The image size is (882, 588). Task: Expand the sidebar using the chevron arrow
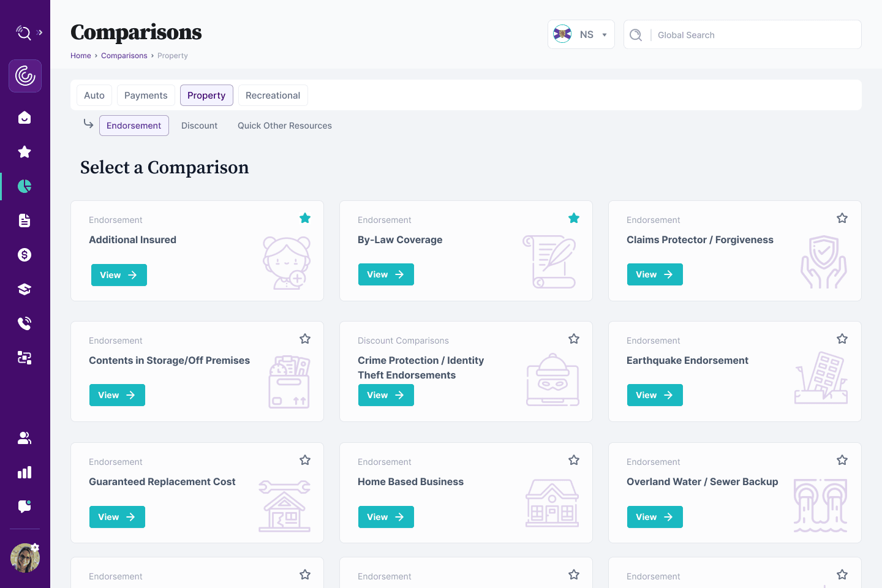coord(40,32)
